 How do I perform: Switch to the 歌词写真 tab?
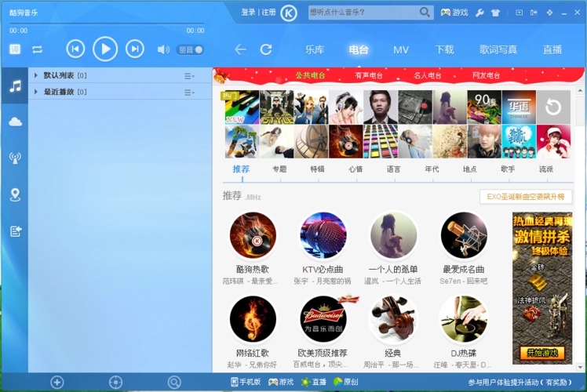(498, 49)
